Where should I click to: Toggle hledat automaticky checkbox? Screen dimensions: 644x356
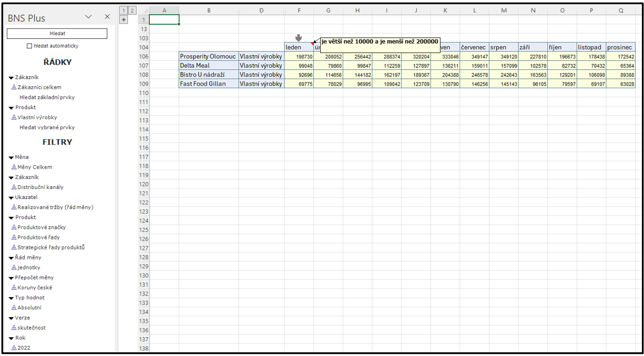coord(29,46)
